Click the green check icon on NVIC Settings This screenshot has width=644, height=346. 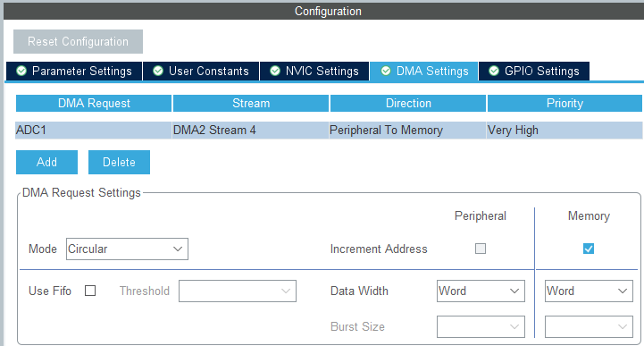[275, 72]
